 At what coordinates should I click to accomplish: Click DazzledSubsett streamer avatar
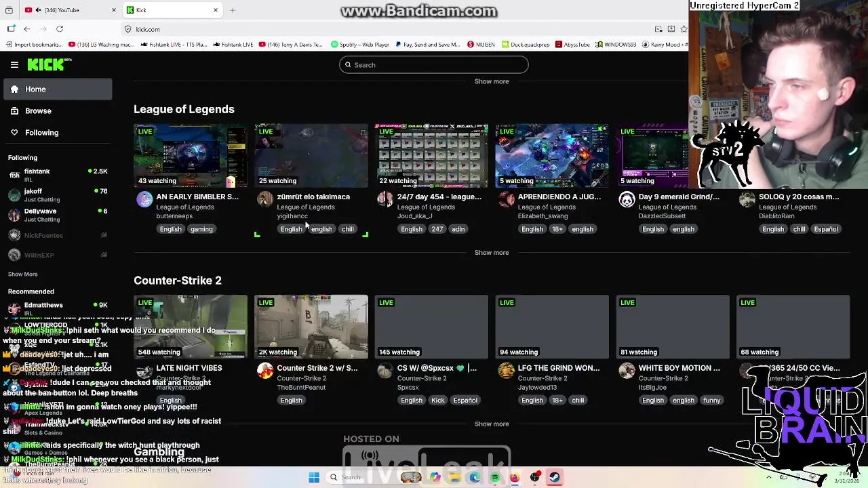click(x=627, y=199)
